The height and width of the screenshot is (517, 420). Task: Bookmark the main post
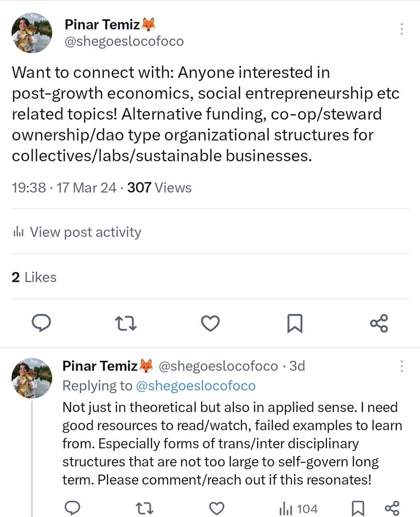[x=294, y=323]
